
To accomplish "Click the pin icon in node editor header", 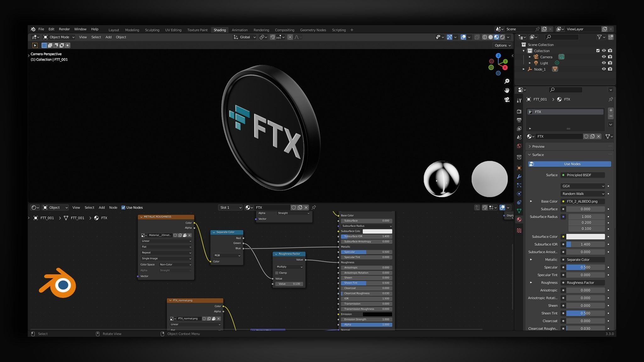I will (x=314, y=207).
